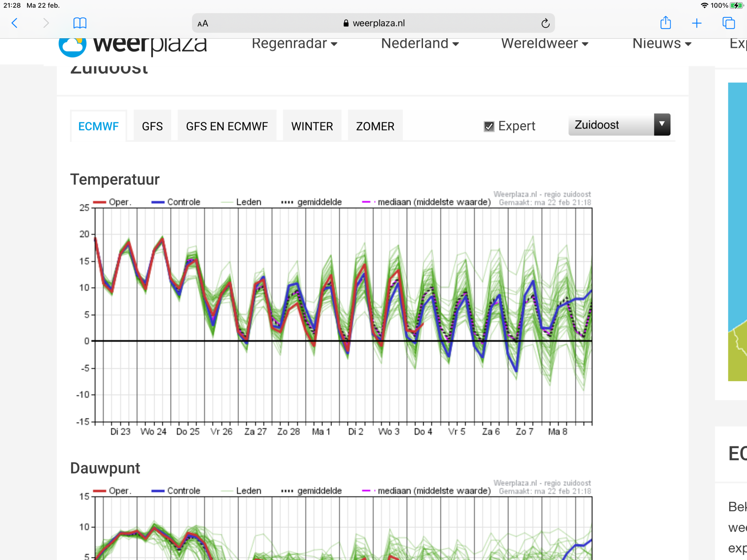Expand the Wereldweer menu
Image resolution: width=747 pixels, height=560 pixels.
544,44
